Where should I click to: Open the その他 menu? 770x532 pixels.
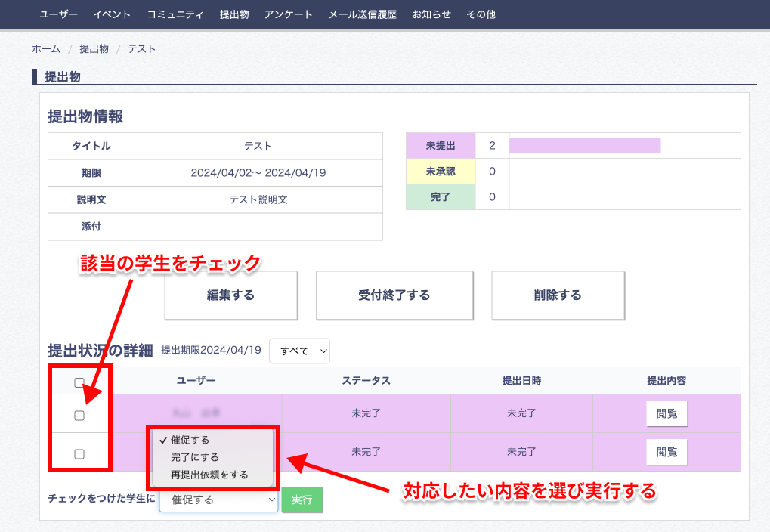pyautogui.click(x=481, y=14)
